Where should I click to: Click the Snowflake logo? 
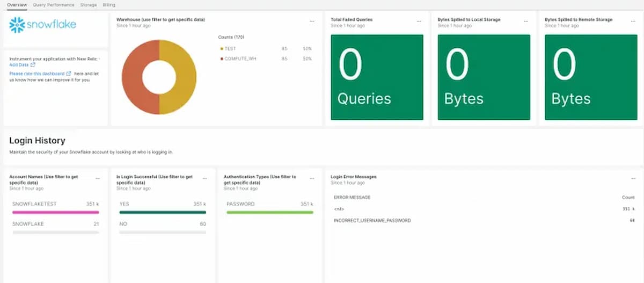[43, 25]
